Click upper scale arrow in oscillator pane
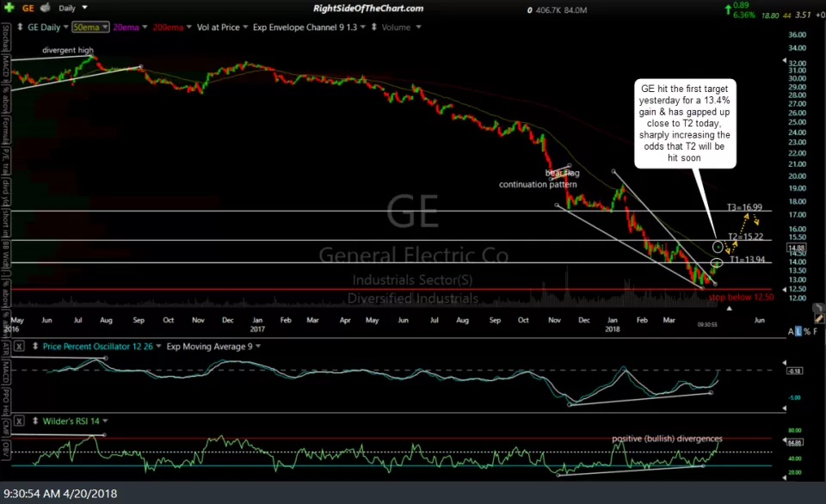The height and width of the screenshot is (504, 826). (x=785, y=362)
